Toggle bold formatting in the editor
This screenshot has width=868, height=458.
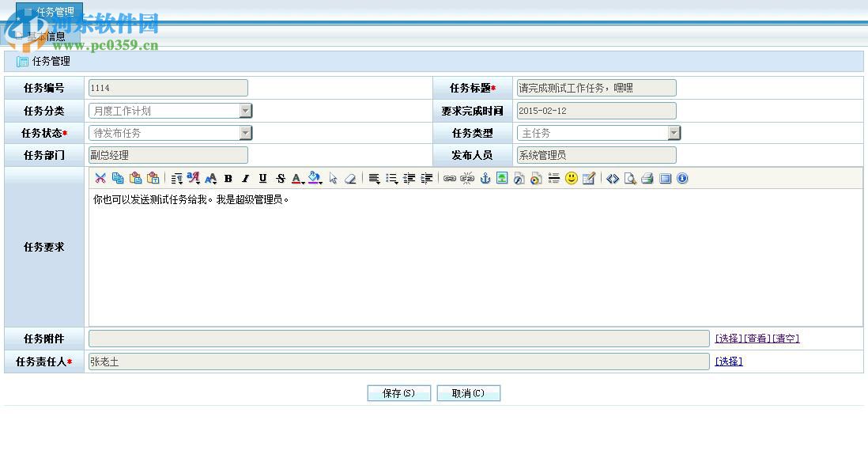(x=227, y=178)
